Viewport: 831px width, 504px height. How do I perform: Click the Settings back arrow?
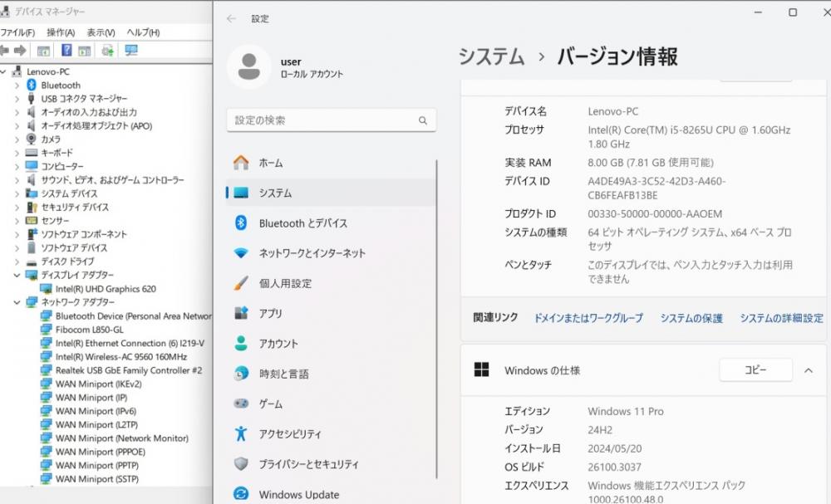231,18
